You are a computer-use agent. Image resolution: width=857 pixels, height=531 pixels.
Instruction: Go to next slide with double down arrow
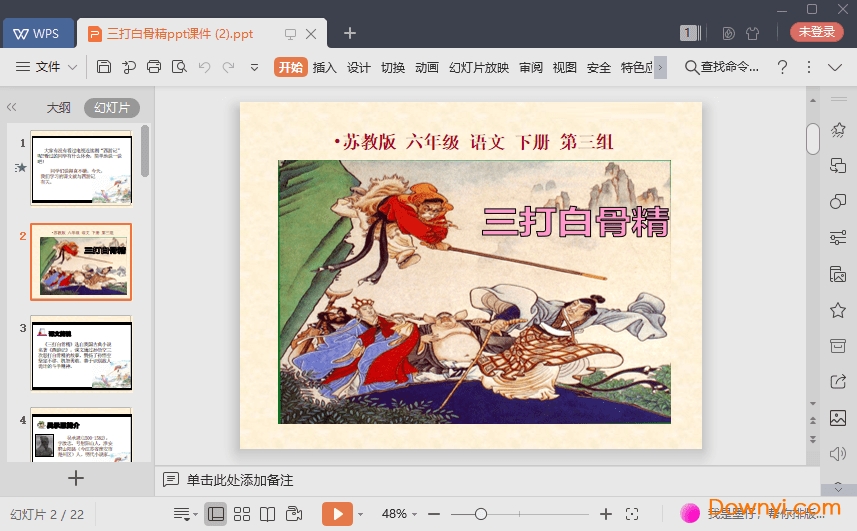coord(813,439)
